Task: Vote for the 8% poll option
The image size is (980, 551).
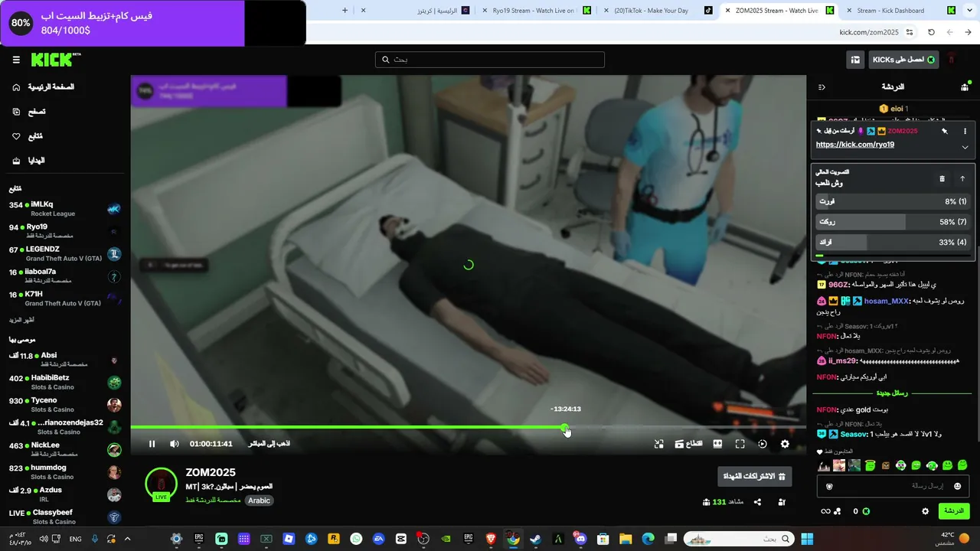Action: point(893,201)
